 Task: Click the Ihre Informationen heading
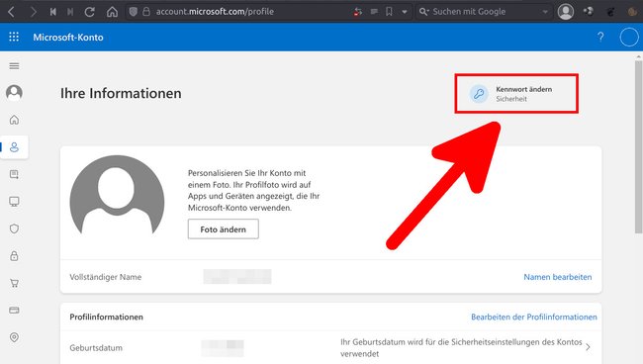pos(121,93)
